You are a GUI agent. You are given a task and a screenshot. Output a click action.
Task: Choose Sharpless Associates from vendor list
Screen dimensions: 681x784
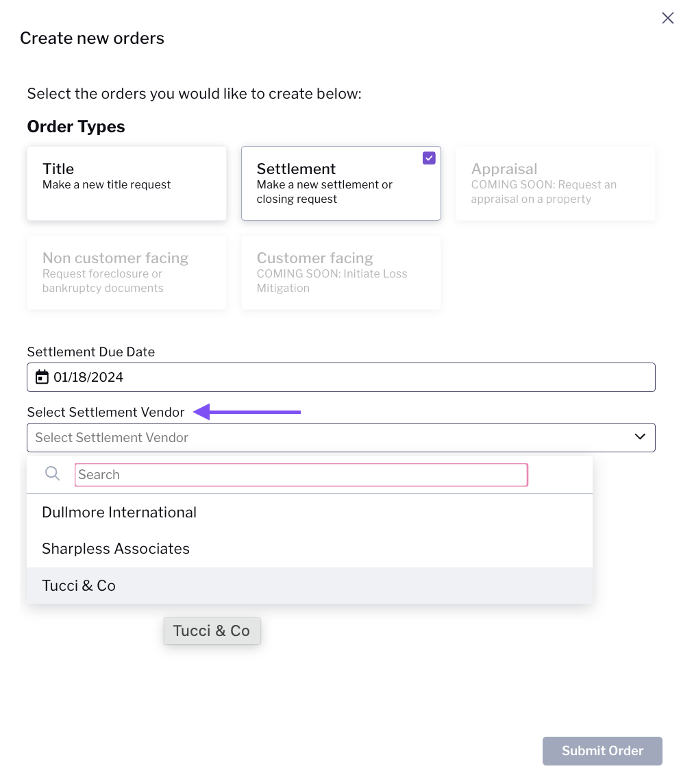click(310, 549)
